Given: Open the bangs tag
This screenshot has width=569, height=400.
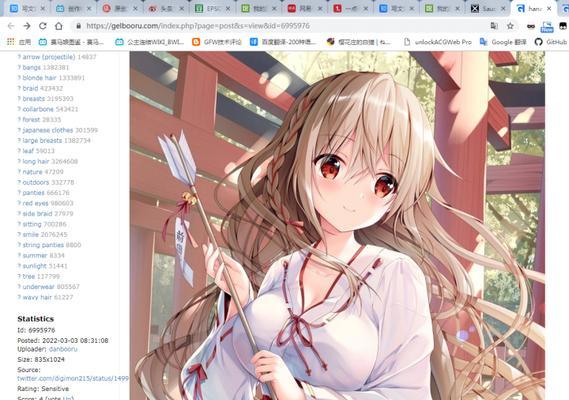Looking at the screenshot, I should (x=32, y=68).
